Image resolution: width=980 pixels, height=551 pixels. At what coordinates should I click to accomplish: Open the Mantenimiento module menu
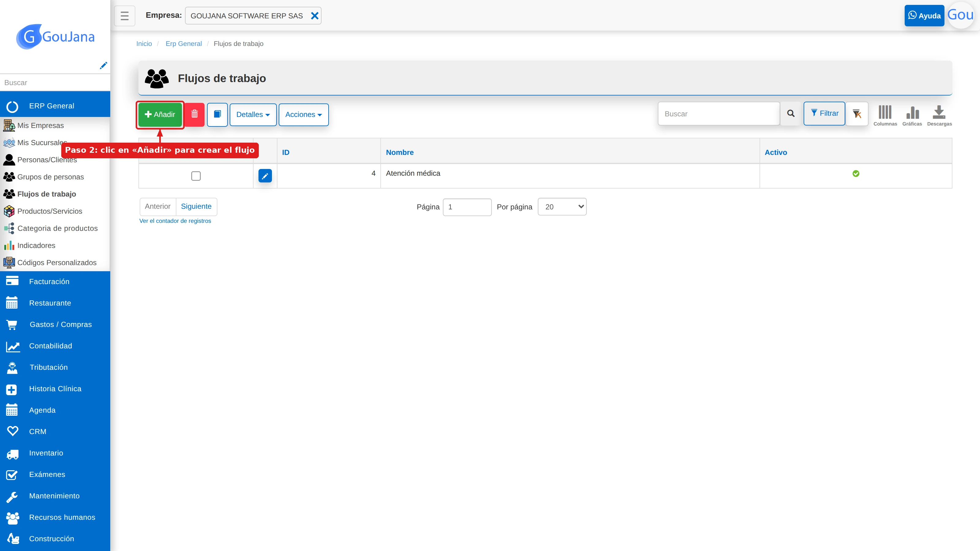click(x=55, y=496)
